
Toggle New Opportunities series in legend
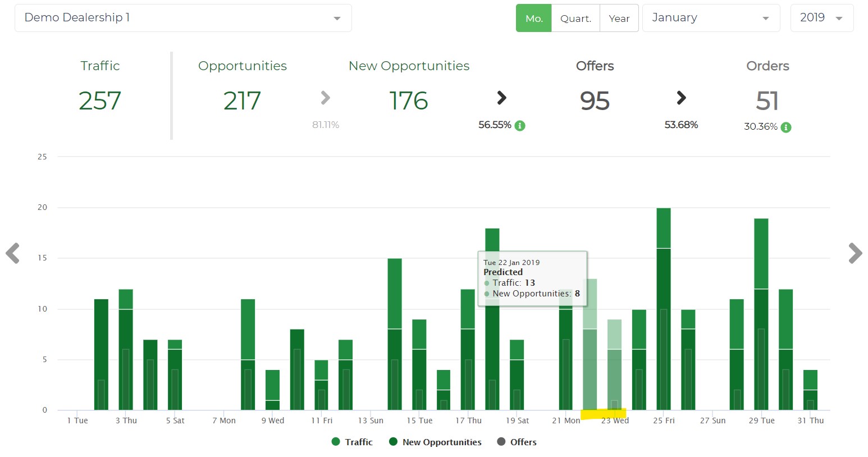[435, 442]
